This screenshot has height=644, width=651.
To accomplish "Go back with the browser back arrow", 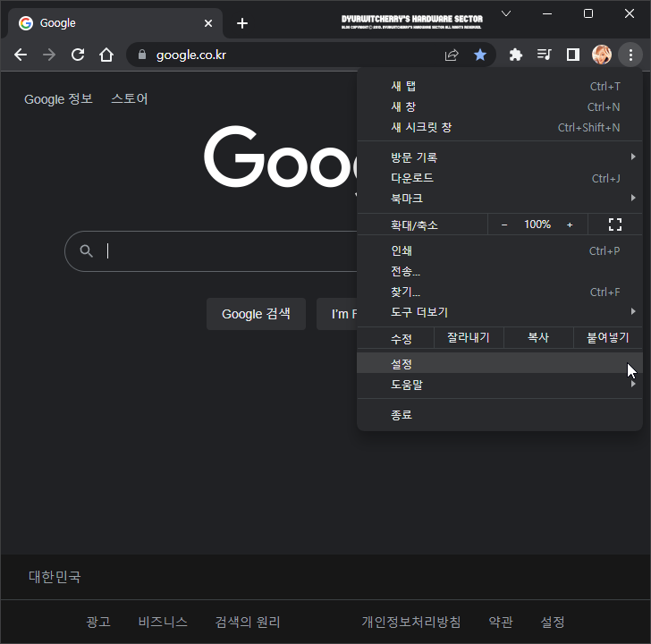I will [x=21, y=55].
